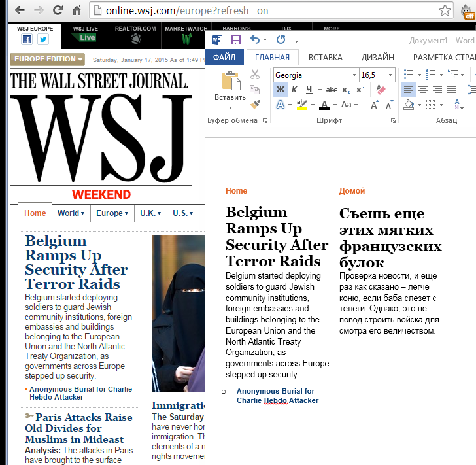
Task: Open Вставить paste options arrow
Action: point(230,107)
